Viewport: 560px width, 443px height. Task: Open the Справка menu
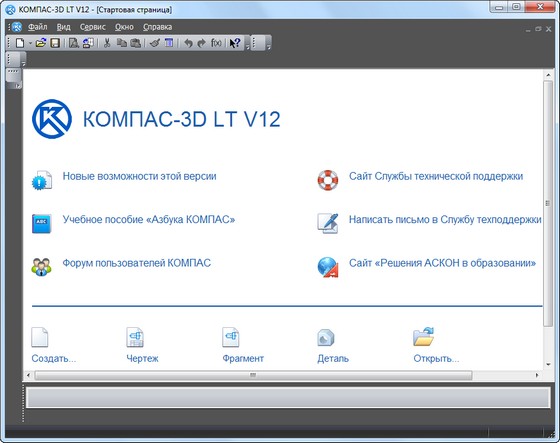click(x=158, y=27)
